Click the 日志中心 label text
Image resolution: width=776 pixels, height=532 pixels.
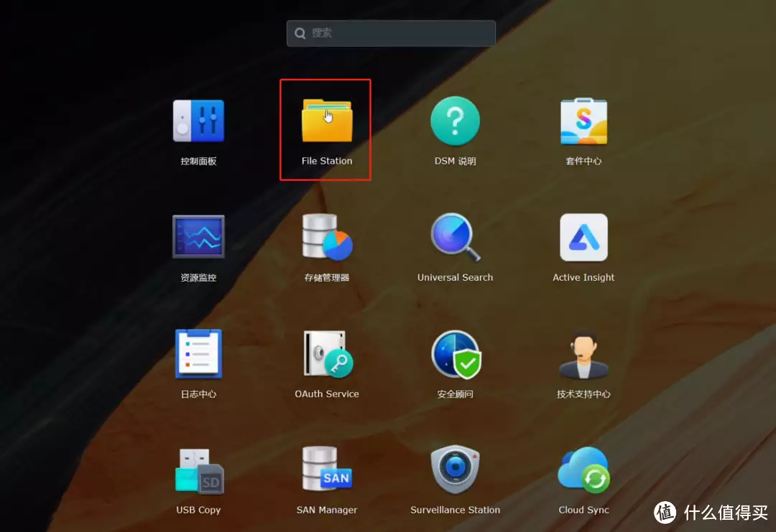198,395
